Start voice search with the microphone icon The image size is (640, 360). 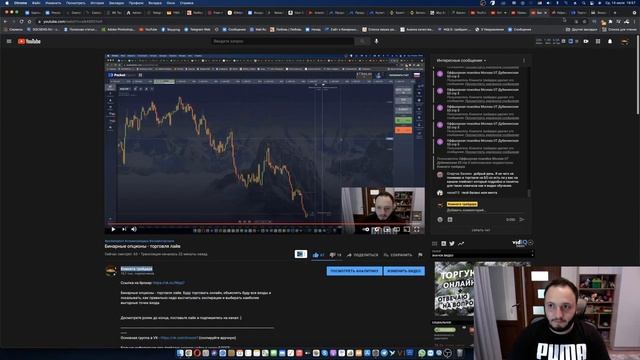[376, 41]
